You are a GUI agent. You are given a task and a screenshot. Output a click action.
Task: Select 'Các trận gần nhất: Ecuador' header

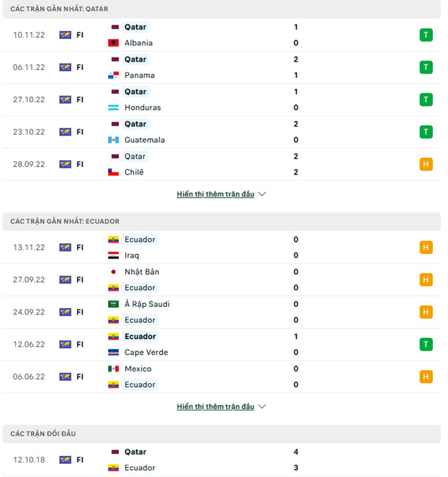tap(65, 221)
